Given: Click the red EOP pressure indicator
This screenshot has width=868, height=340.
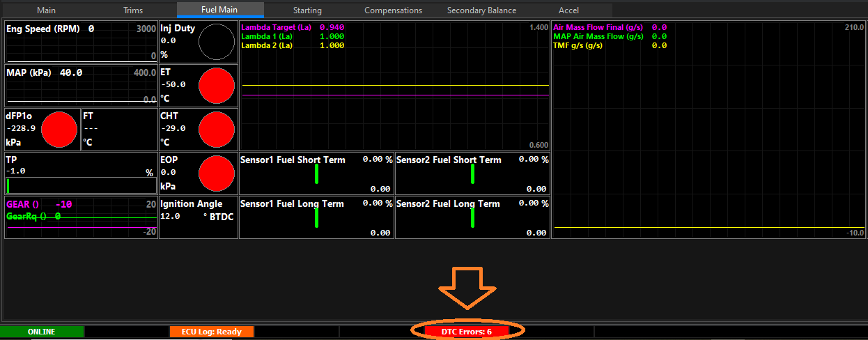Looking at the screenshot, I should point(216,173).
